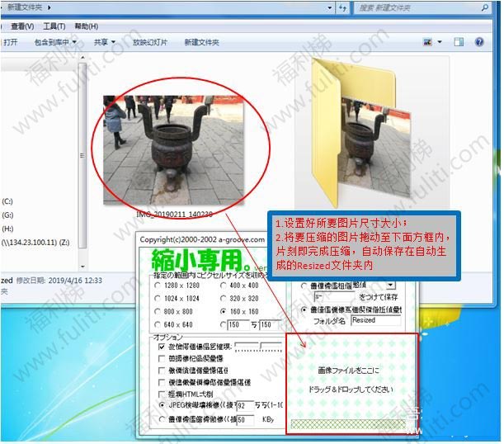Viewport: 504px width, 444px height.
Task: Enable the HTML output checkbox
Action: pos(162,394)
